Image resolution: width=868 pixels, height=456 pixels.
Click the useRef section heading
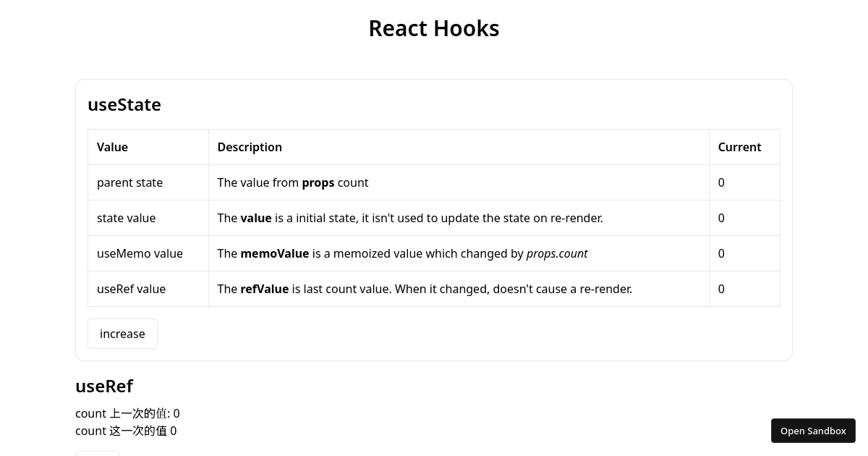(104, 386)
